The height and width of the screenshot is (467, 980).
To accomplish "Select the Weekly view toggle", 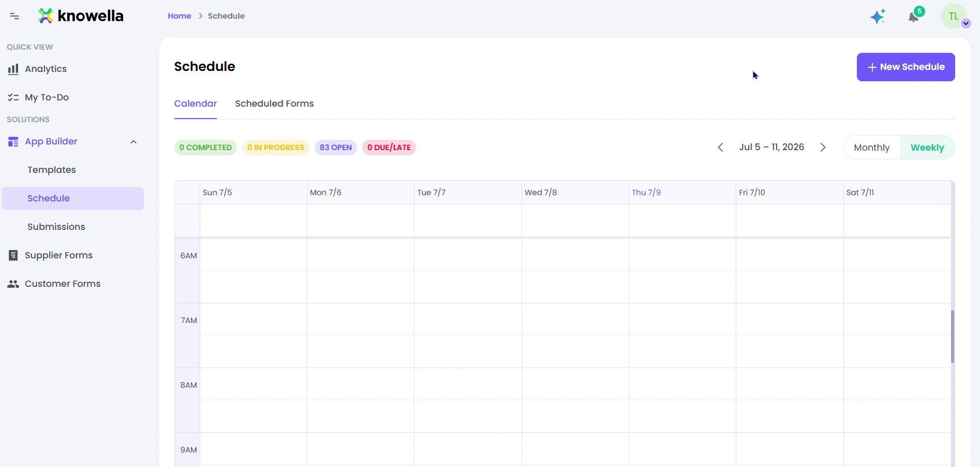I will (x=927, y=148).
